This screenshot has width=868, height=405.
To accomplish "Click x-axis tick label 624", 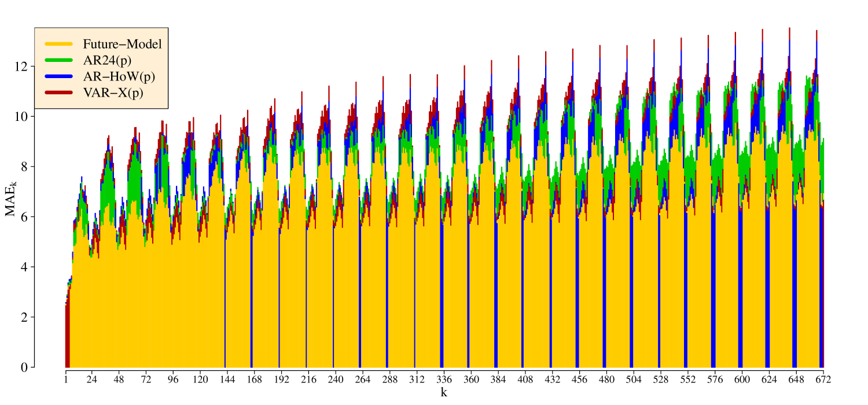I will pos(769,380).
